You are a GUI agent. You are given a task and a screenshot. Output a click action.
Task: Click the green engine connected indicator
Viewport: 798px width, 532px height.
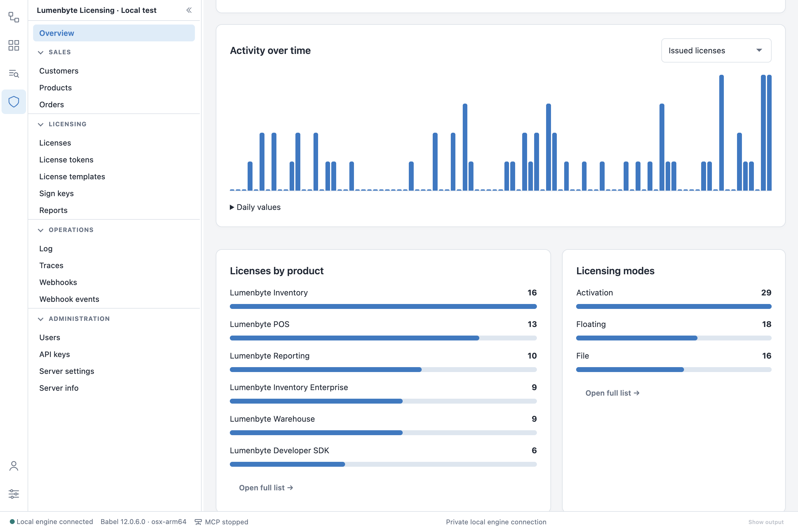pyautogui.click(x=12, y=522)
